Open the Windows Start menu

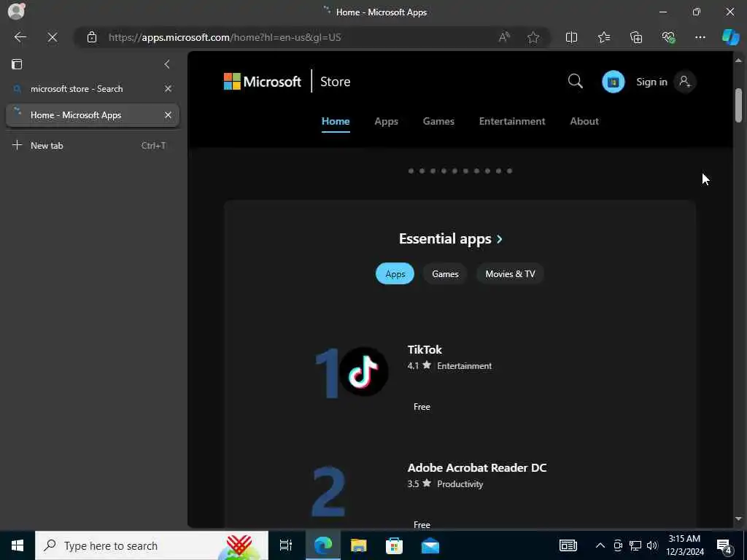(x=18, y=545)
